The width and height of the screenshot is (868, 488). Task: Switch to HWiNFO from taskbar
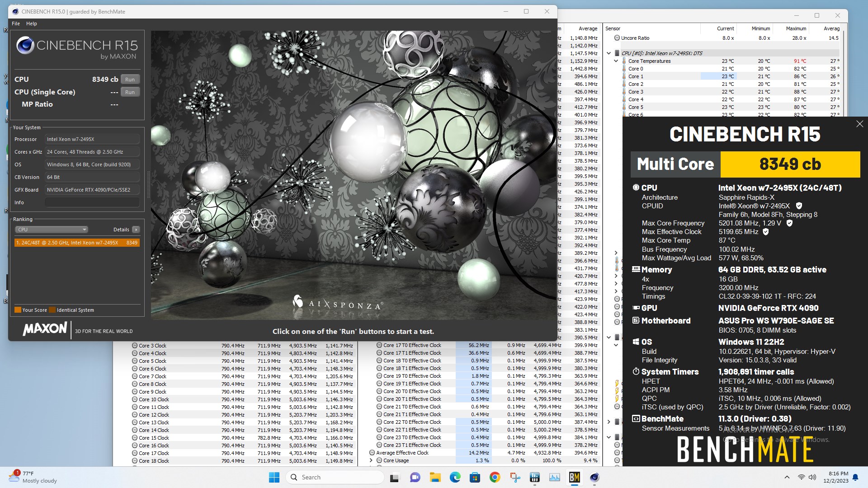[x=534, y=477]
